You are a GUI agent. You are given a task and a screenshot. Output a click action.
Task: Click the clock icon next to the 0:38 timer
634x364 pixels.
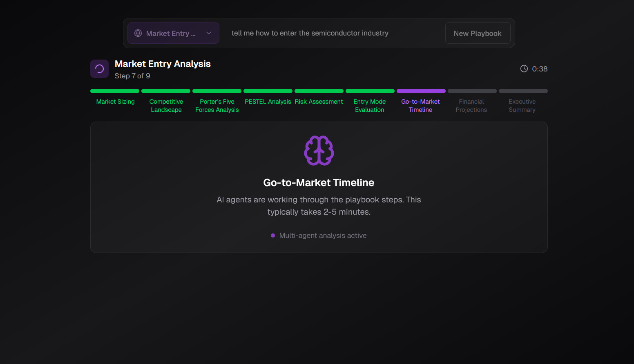tap(524, 69)
